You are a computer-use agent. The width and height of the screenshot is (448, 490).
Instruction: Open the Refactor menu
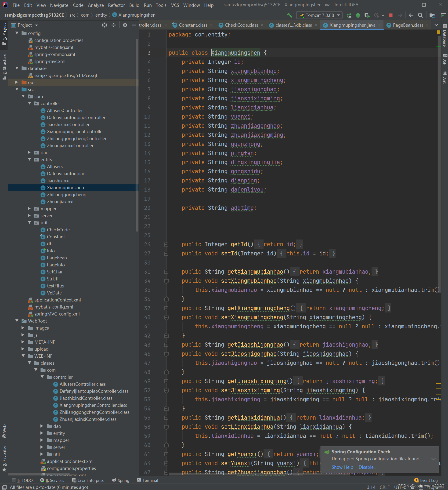[116, 5]
